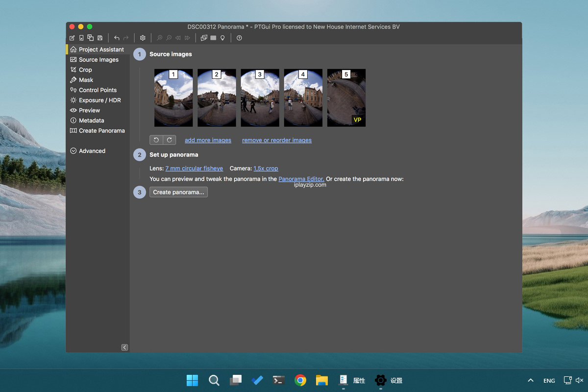The width and height of the screenshot is (588, 392).
Task: Open Task View on the taskbar
Action: (x=236, y=380)
